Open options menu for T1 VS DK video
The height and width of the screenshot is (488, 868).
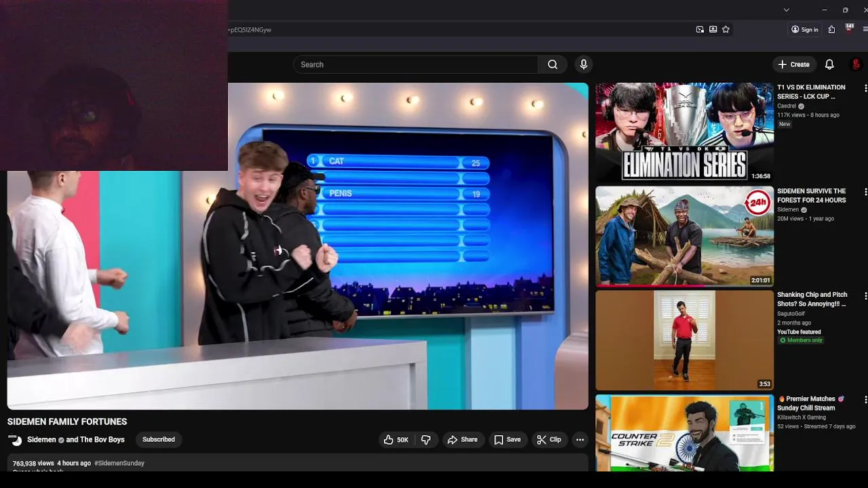tap(865, 88)
